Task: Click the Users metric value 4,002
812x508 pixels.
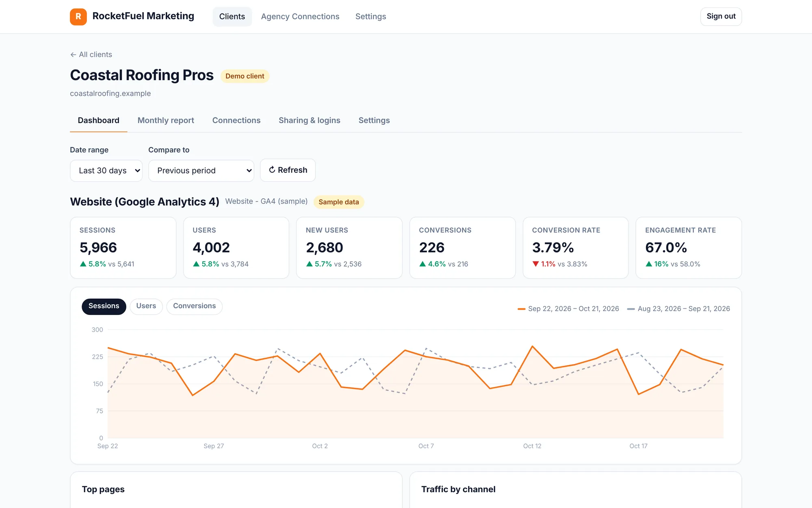Action: pyautogui.click(x=211, y=247)
